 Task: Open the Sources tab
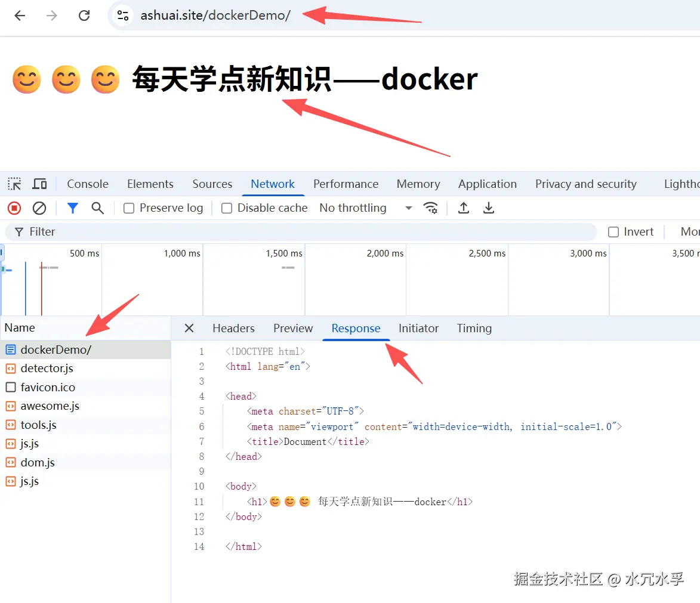click(x=212, y=184)
